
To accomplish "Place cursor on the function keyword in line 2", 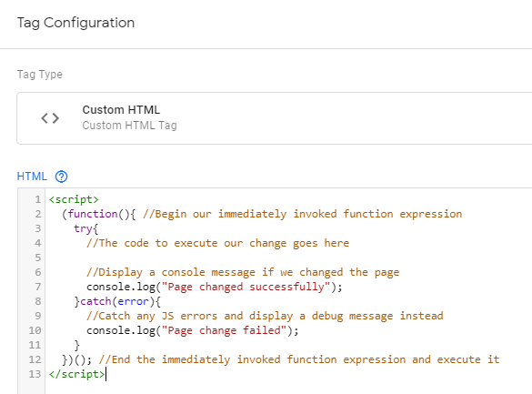I will (x=93, y=214).
